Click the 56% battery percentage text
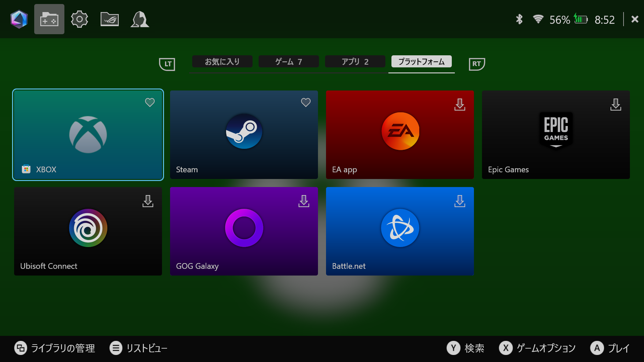The width and height of the screenshot is (644, 362). click(x=560, y=20)
